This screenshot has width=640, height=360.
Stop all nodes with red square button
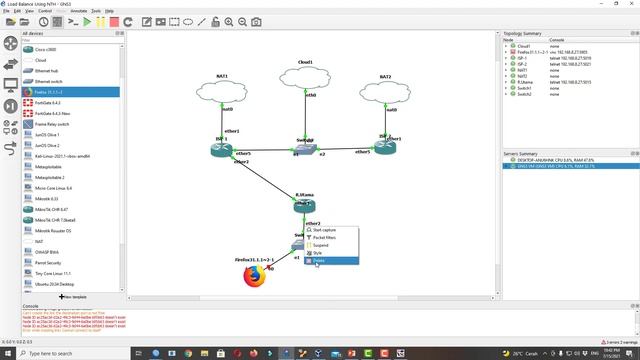pyautogui.click(x=114, y=22)
